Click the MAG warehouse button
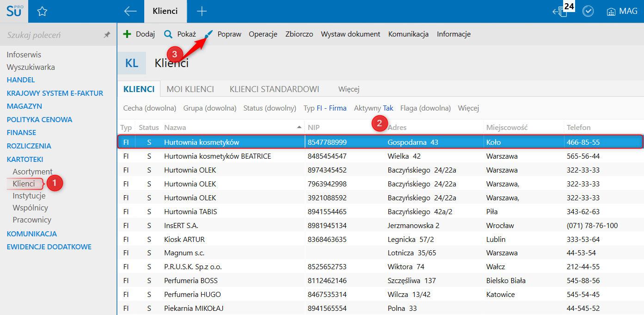Screen dimensions: 644x315 coord(622,12)
